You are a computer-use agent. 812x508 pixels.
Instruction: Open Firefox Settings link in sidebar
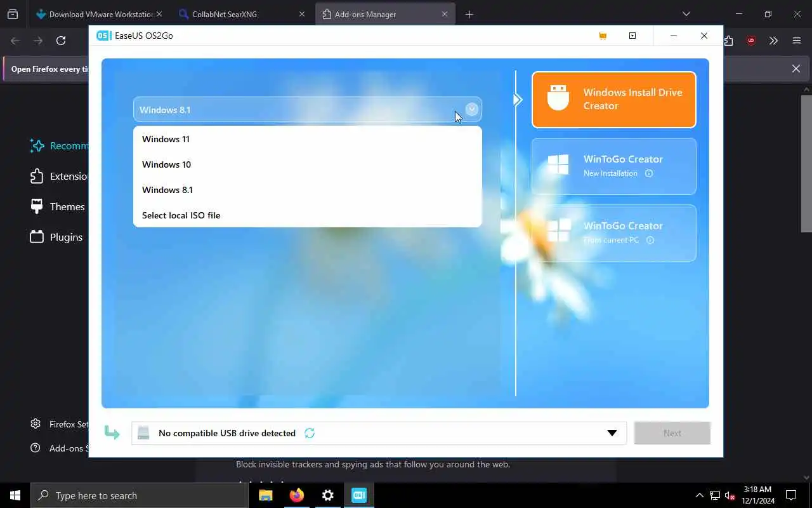60,424
